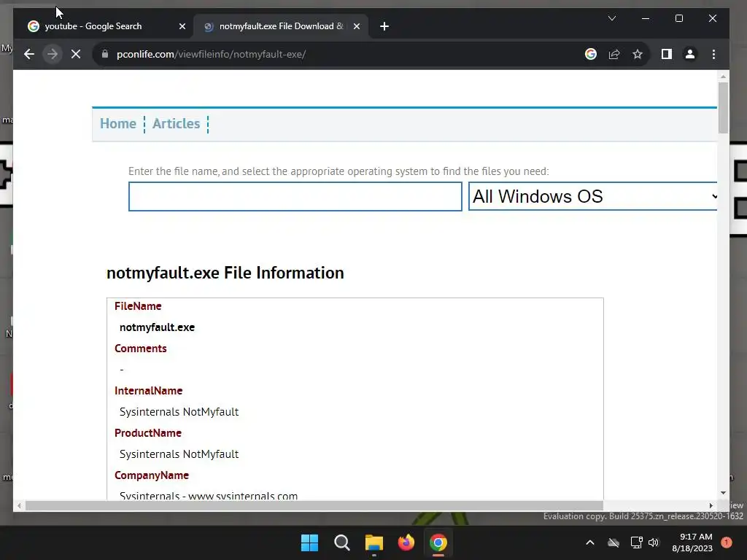Click page scroll down arrow
Viewport: 747px width, 560px height.
point(723,494)
